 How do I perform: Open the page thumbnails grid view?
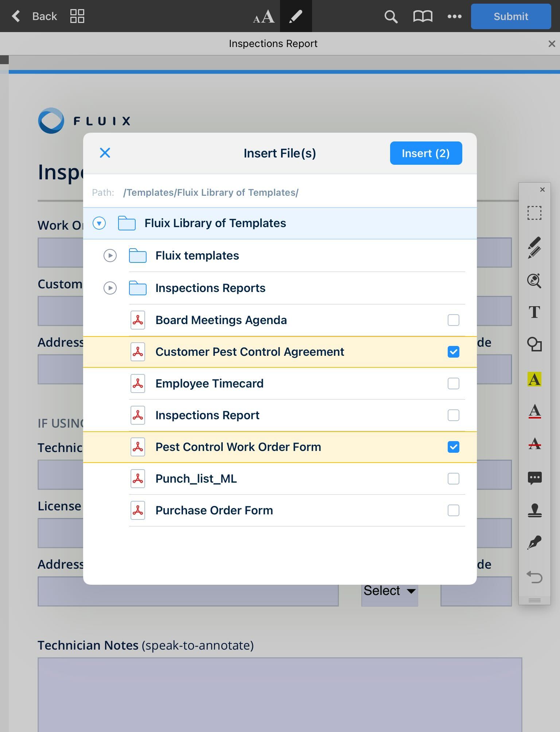(77, 16)
